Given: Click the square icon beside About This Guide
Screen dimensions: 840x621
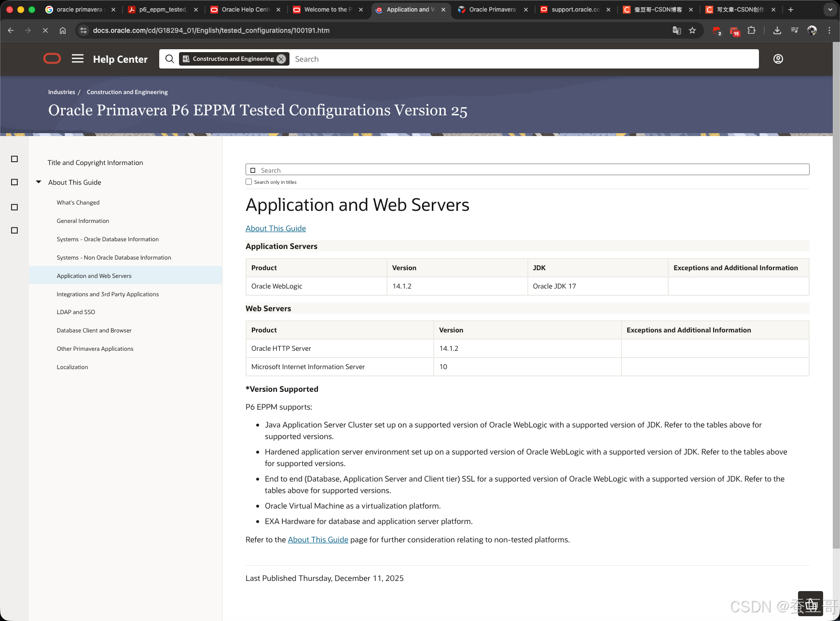Looking at the screenshot, I should click(x=14, y=182).
